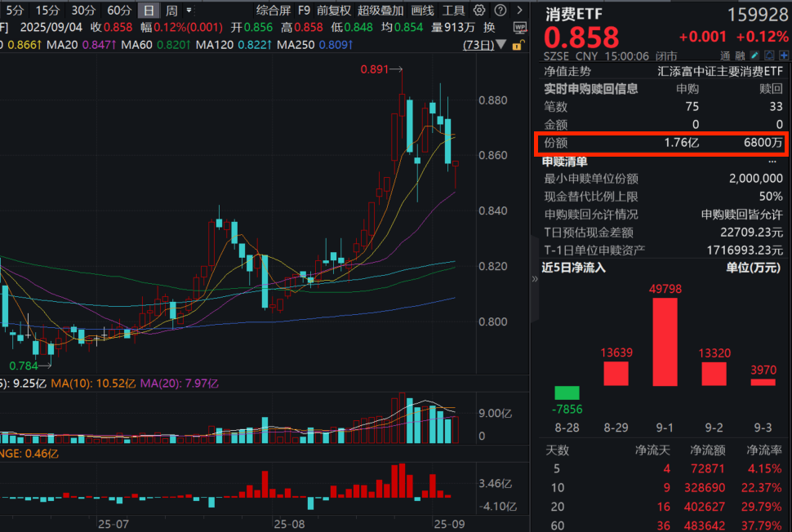Click the blue plus add-to-watchlist icon

coord(783,55)
